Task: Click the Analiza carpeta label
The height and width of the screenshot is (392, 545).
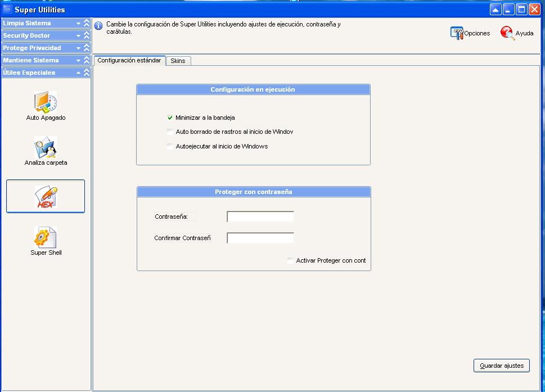Action: 46,163
